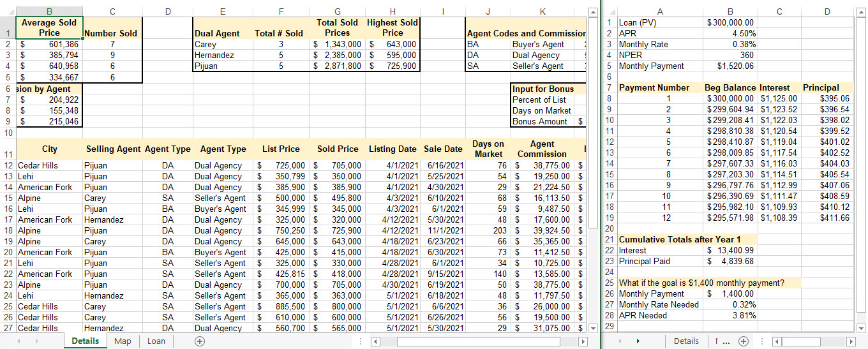The height and width of the screenshot is (349, 868).
Task: Select row 7 header in right window
Action: (610, 87)
